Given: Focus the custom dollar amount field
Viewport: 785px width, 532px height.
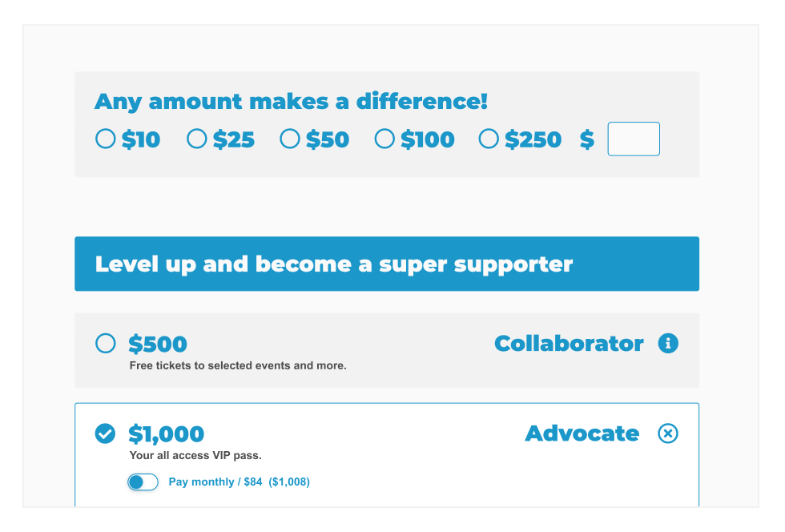Looking at the screenshot, I should pyautogui.click(x=634, y=139).
